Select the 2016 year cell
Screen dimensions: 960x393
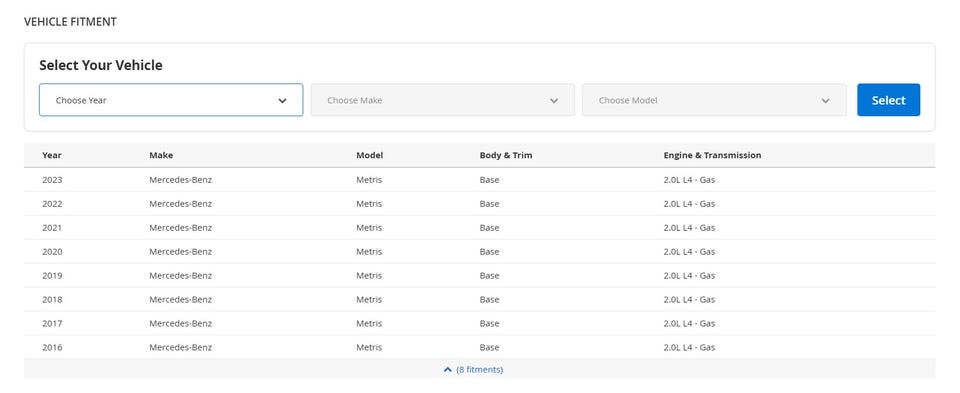tap(52, 347)
